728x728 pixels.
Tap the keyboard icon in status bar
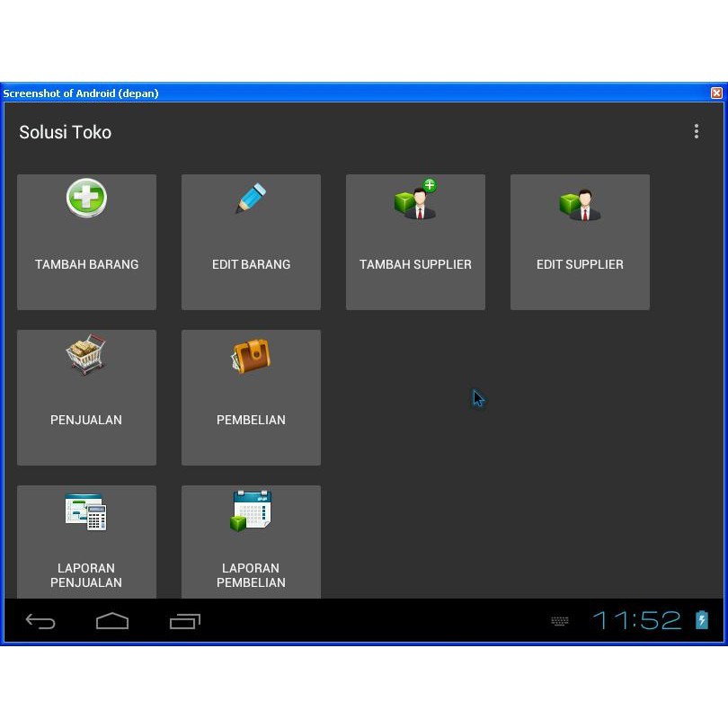click(x=560, y=620)
